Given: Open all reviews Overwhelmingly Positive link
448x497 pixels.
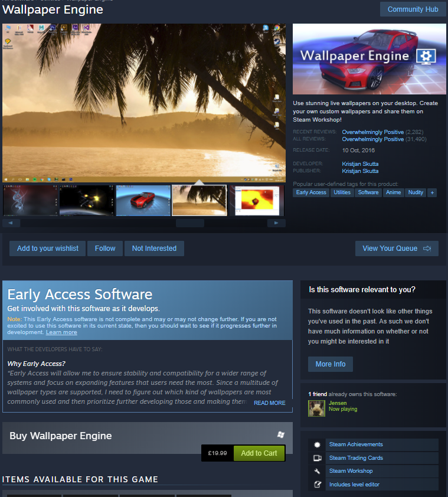Looking at the screenshot, I should 373,139.
